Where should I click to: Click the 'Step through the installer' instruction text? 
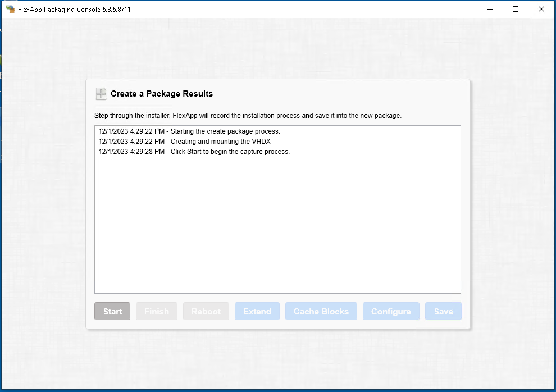click(x=248, y=116)
